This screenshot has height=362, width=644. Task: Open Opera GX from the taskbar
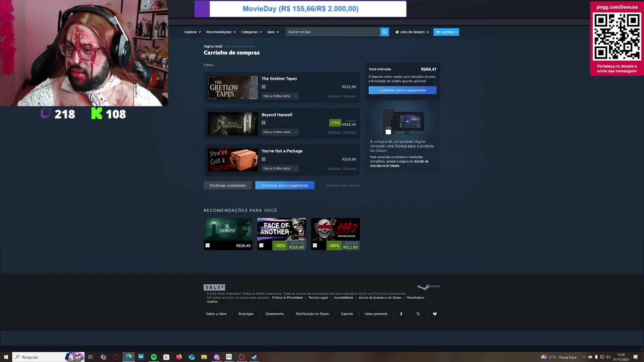click(116, 357)
